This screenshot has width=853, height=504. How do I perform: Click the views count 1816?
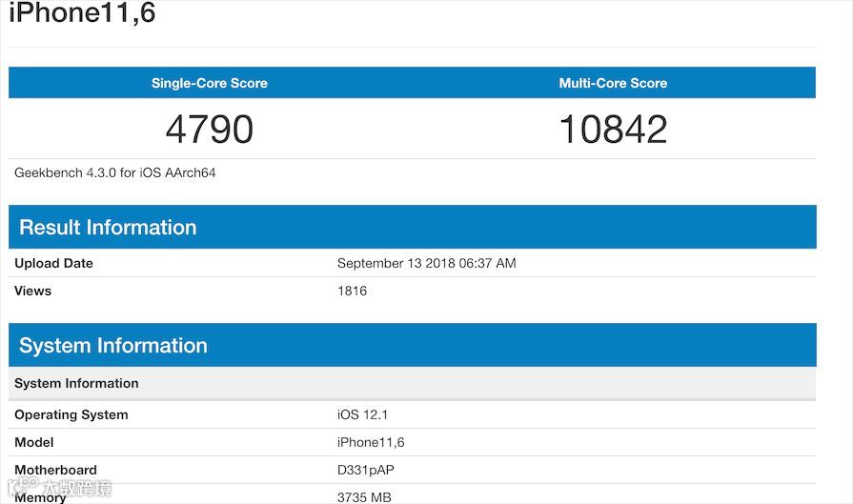point(352,291)
